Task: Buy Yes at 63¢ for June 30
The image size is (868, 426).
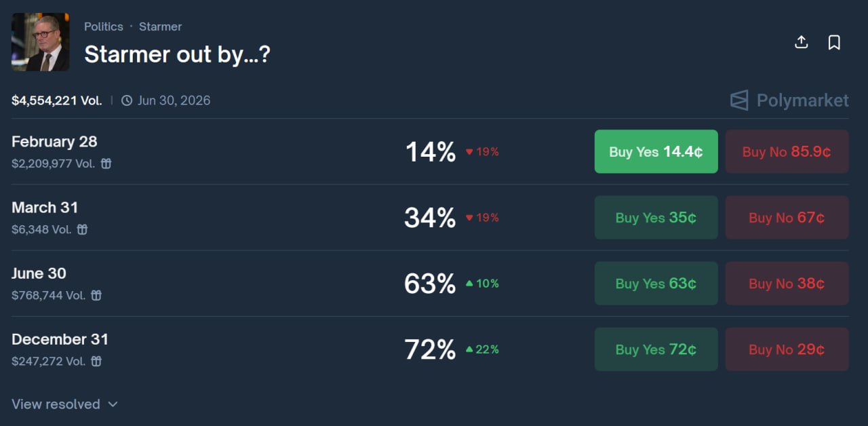Action: coord(656,283)
